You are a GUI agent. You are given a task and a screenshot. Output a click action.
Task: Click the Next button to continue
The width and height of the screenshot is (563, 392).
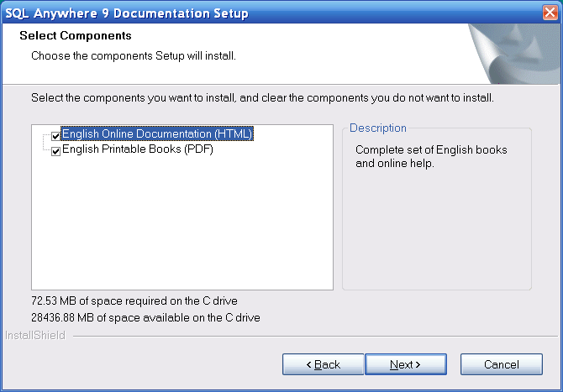coord(405,364)
